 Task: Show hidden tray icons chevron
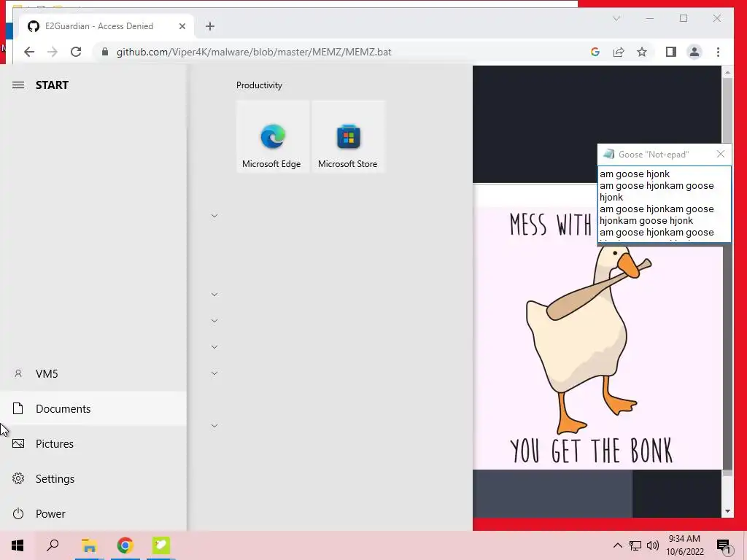617,545
